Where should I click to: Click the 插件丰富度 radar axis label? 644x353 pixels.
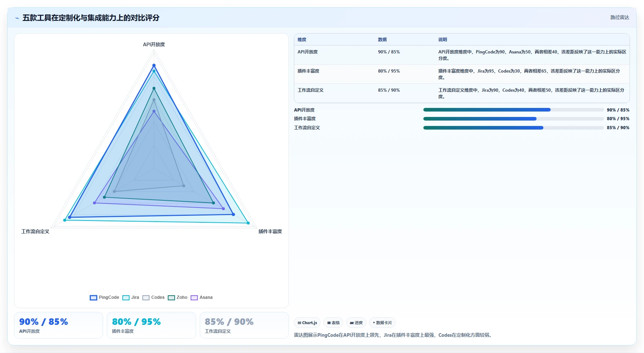point(270,231)
